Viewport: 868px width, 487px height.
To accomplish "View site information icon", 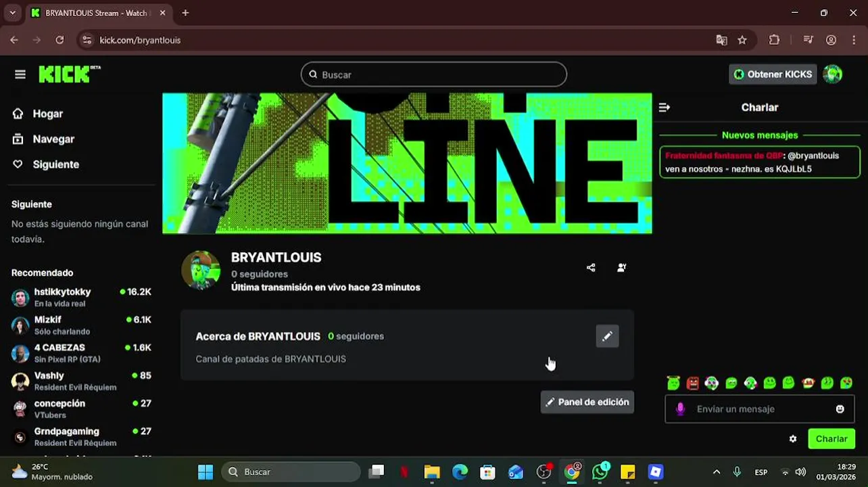I will click(87, 40).
